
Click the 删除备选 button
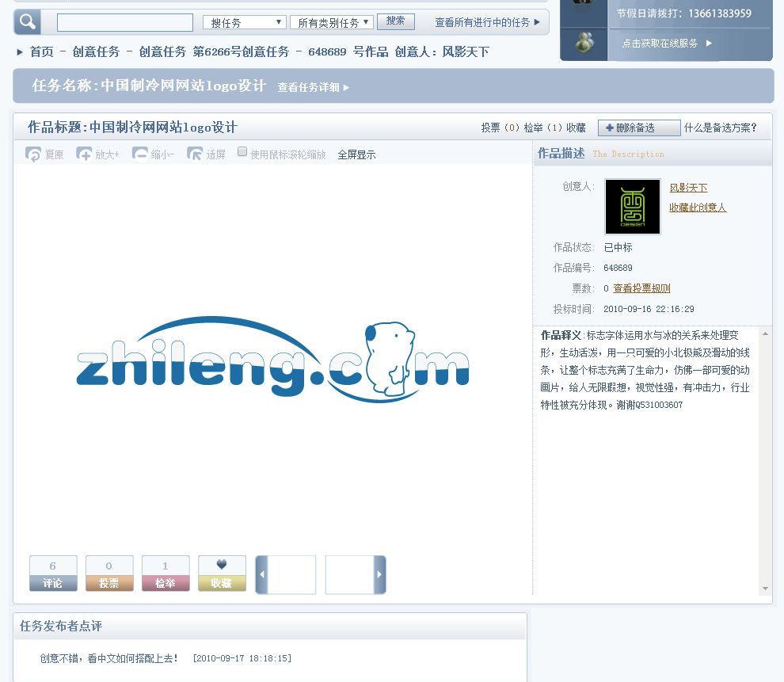(x=638, y=128)
